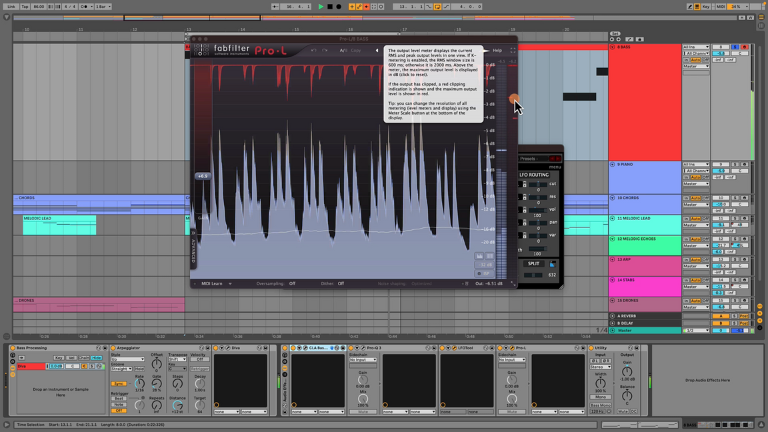The width and height of the screenshot is (768, 432).
Task: Select the Master track header
Action: pyautogui.click(x=645, y=331)
